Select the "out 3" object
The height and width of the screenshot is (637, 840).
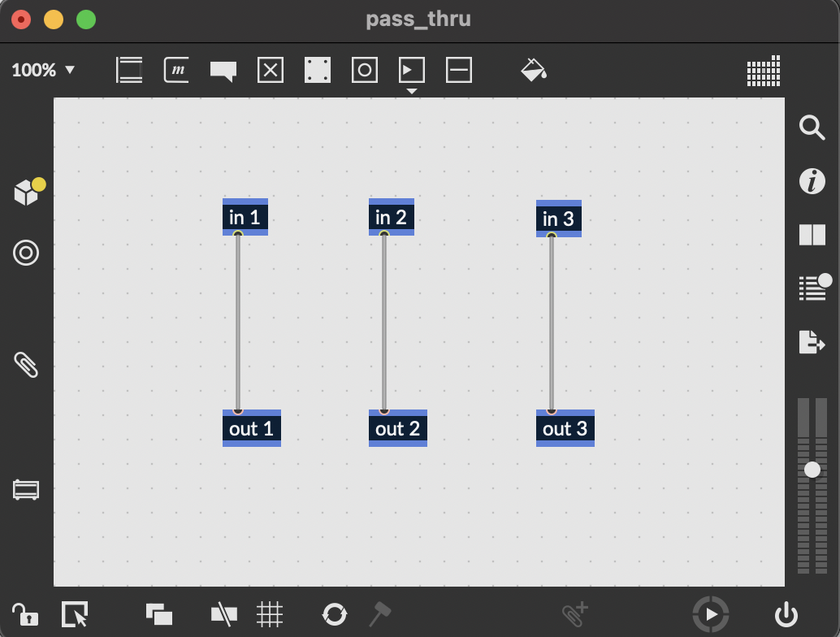pyautogui.click(x=565, y=428)
